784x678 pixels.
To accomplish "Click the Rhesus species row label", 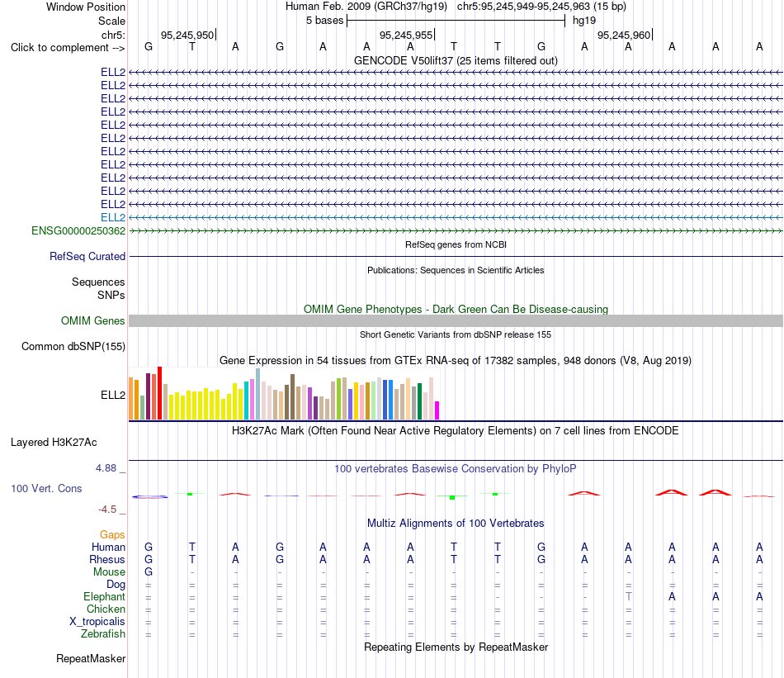I will (x=107, y=559).
